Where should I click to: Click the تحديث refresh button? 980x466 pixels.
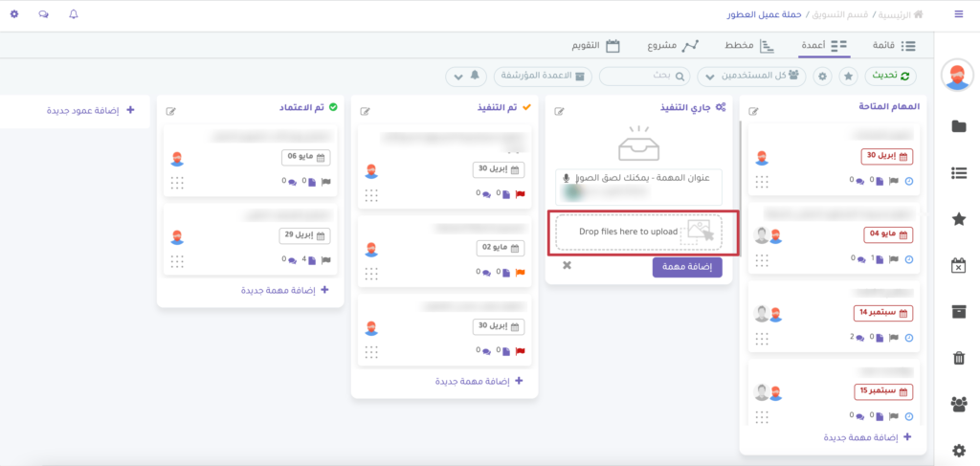click(891, 76)
